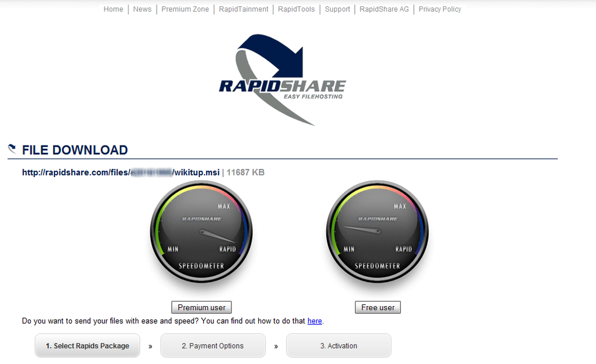Open RapidTools from the navigation bar
The height and width of the screenshot is (364, 596).
296,9
